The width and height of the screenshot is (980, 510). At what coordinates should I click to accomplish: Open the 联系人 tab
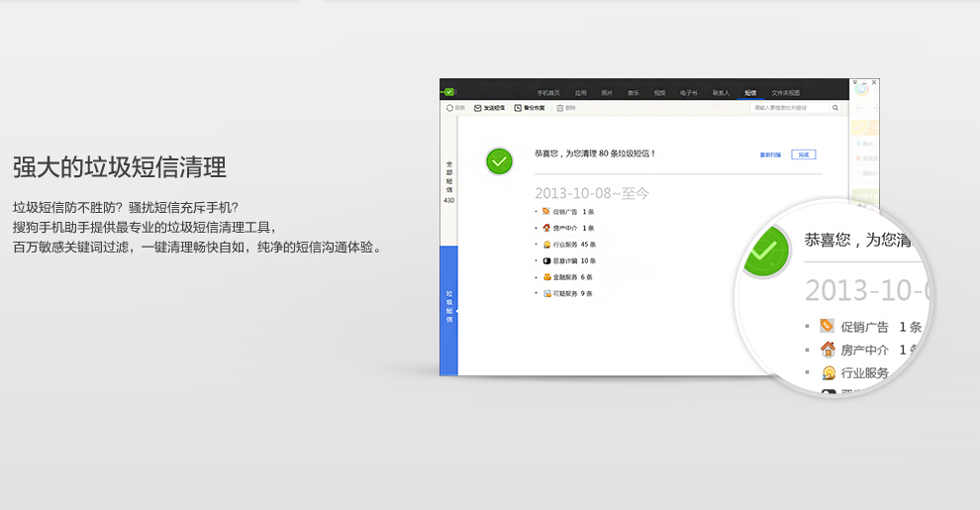tap(721, 92)
